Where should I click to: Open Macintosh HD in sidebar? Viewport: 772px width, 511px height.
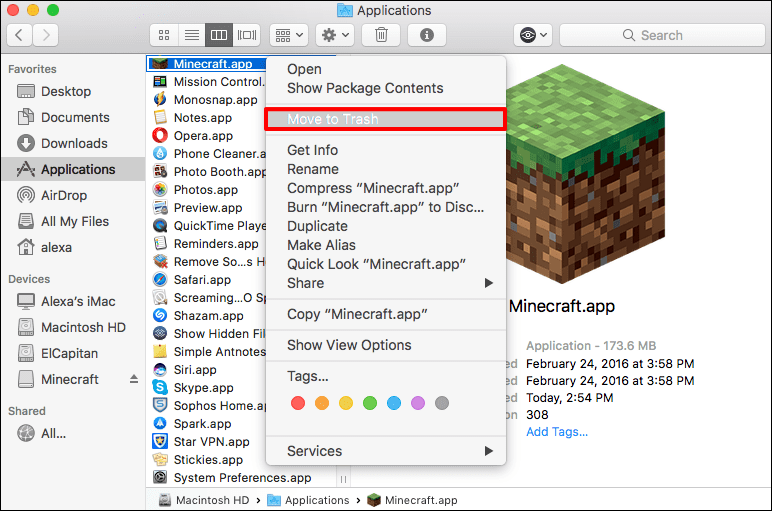coord(73,327)
